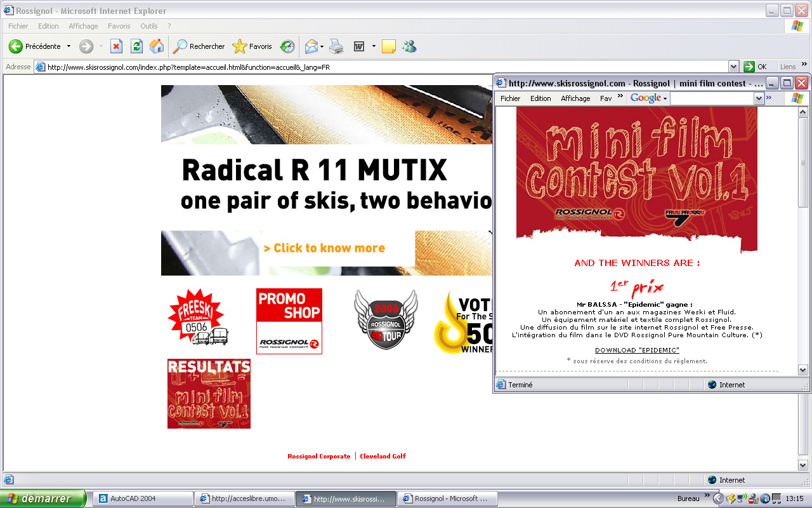Go to the Home page icon
812x508 pixels.
pyautogui.click(x=156, y=46)
